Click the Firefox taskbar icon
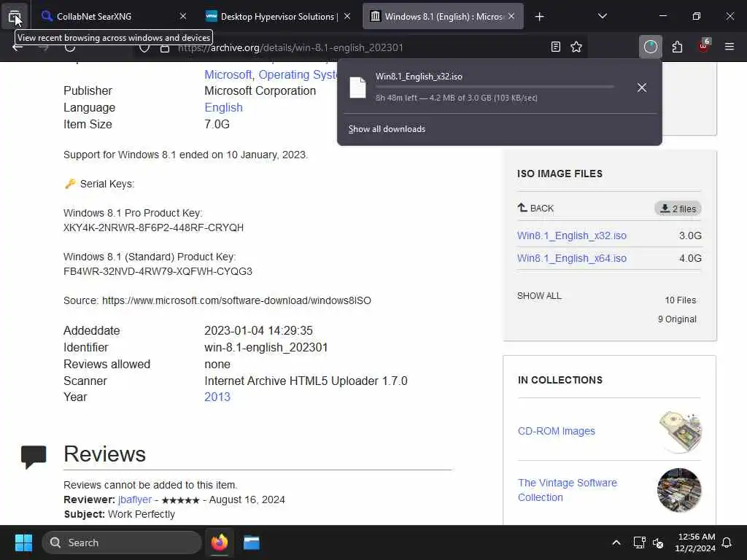747x560 pixels. coord(220,542)
